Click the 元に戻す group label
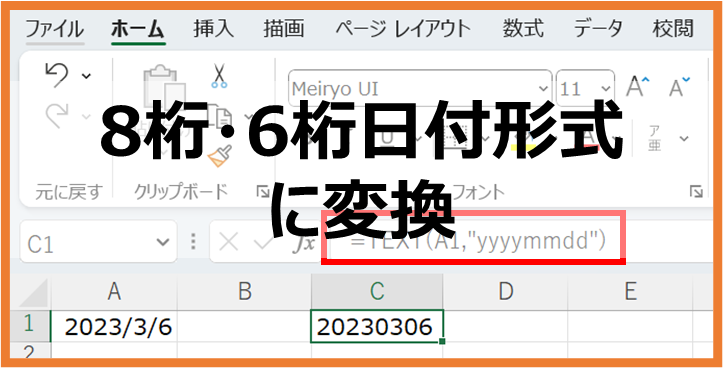The image size is (723, 368). click(x=68, y=192)
